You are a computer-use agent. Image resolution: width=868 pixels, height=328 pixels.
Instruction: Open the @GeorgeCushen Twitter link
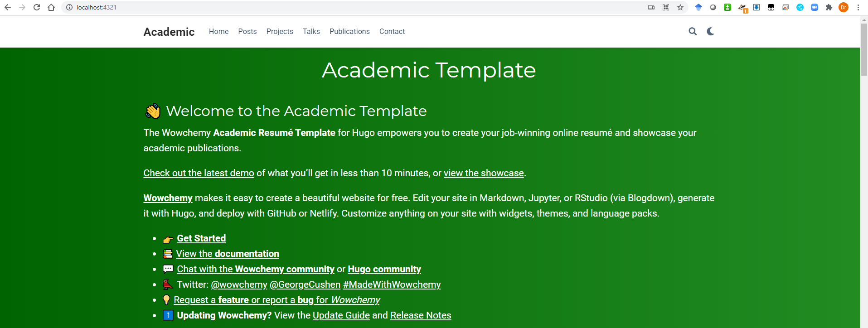coord(305,285)
